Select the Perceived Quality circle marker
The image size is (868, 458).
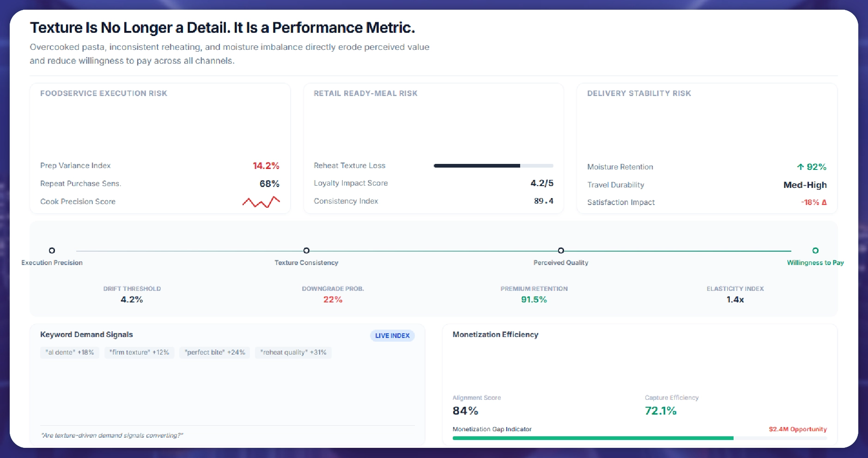click(x=561, y=250)
